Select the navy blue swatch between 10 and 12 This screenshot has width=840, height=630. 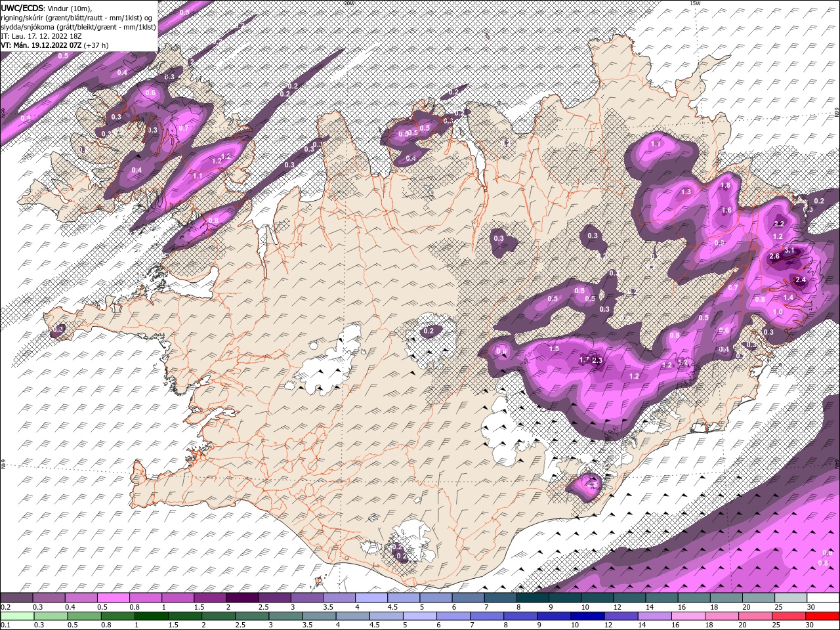pos(588,616)
